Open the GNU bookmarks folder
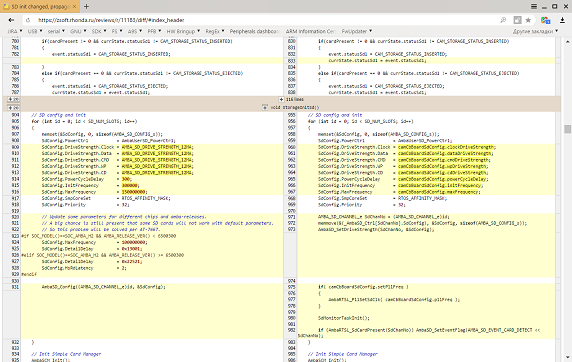This screenshot has height=362, width=572. coord(78,31)
